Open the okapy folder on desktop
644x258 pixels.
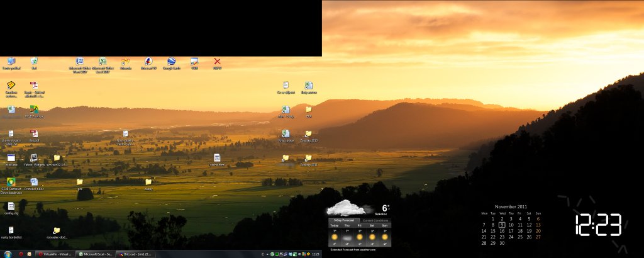(148, 184)
